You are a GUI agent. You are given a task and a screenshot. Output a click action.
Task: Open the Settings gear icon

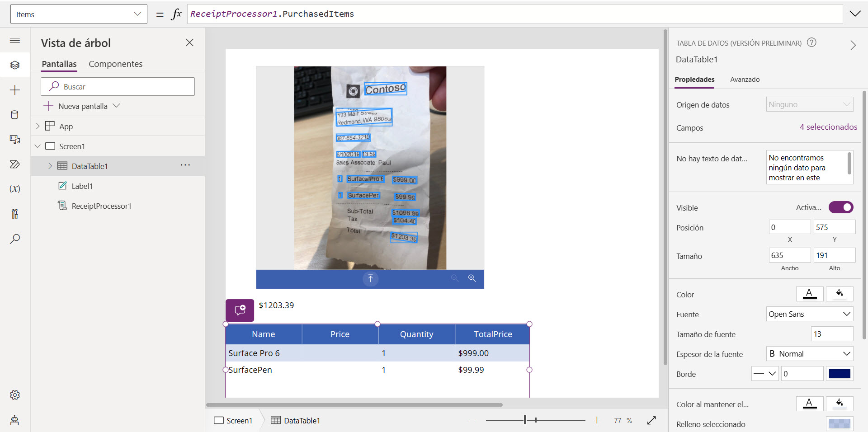click(15, 395)
